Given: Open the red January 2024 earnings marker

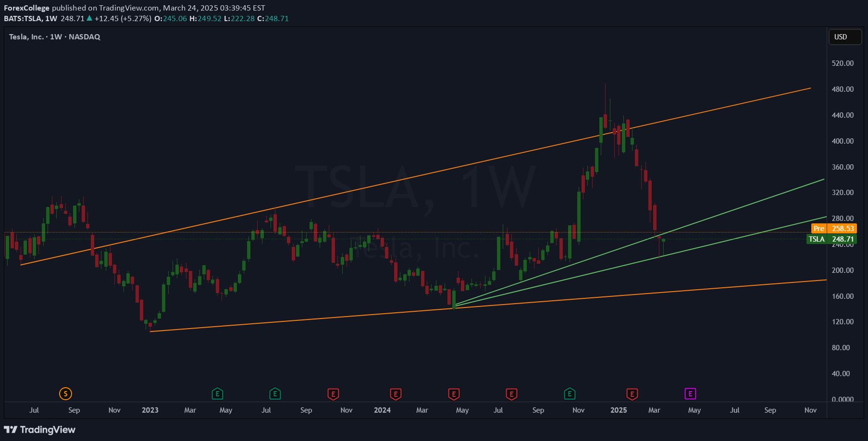Looking at the screenshot, I should click(x=396, y=394).
